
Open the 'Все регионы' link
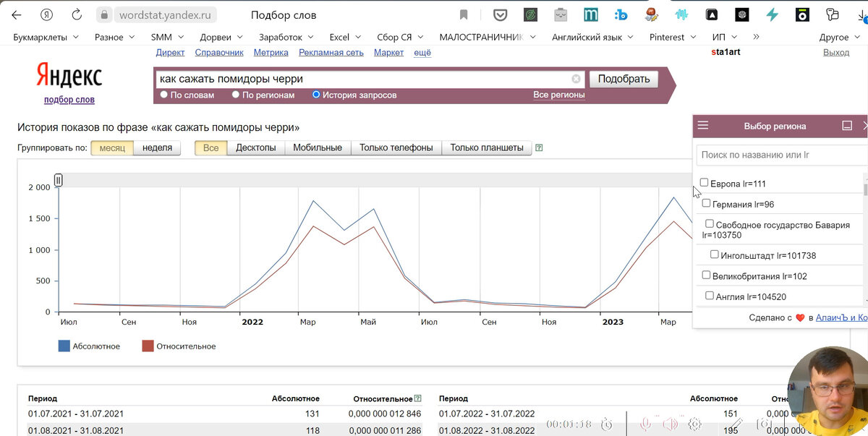point(559,95)
